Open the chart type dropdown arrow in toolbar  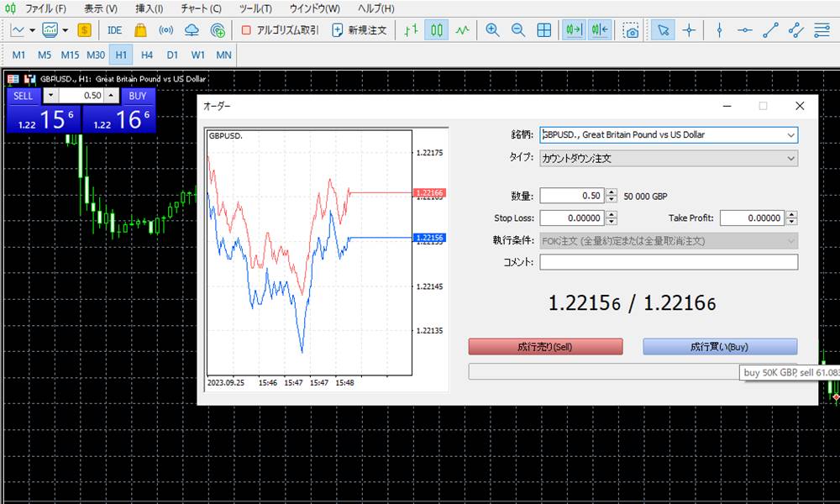pyautogui.click(x=33, y=30)
